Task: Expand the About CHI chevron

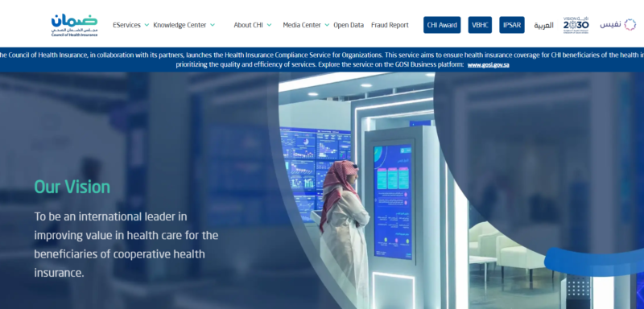Action: (269, 25)
